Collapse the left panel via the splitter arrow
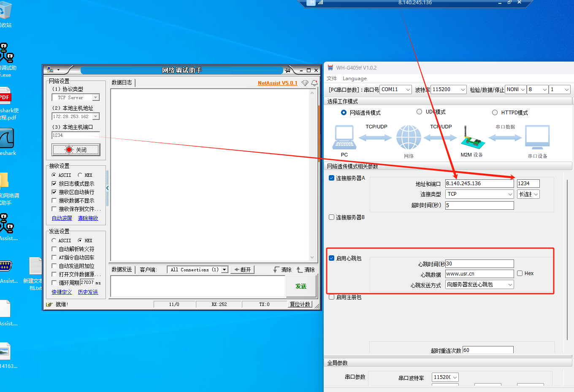 pos(108,188)
